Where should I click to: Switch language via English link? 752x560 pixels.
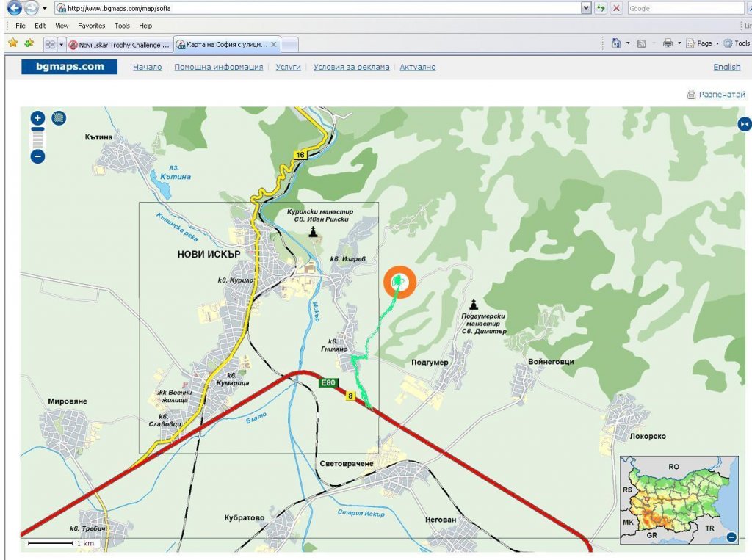click(x=727, y=67)
